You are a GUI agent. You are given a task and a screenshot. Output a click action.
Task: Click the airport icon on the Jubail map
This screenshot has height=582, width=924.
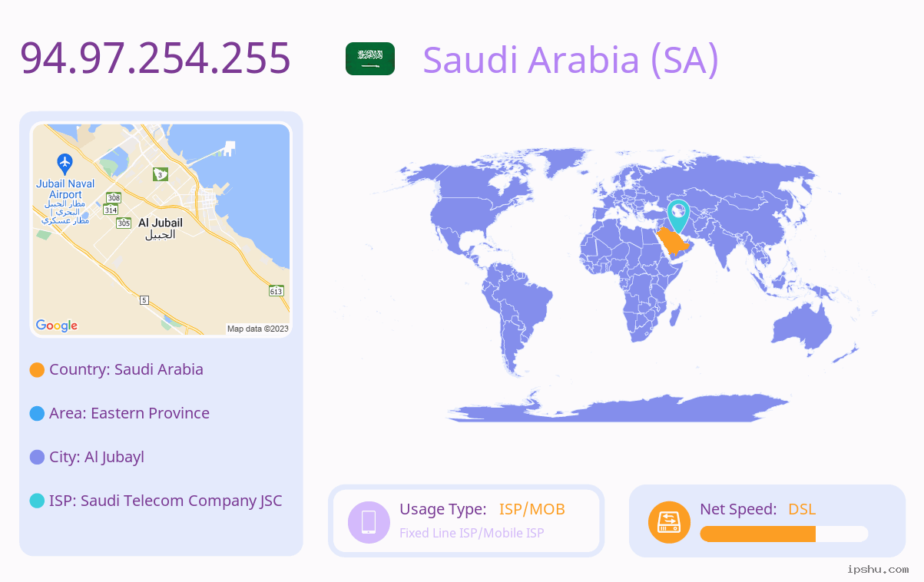point(65,164)
